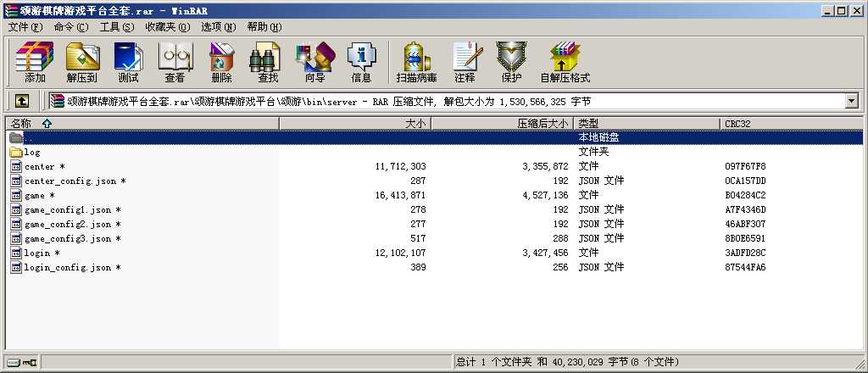Screen dimensions: 868x373
Task: Open the Favorites (收藏夹) menu
Action: click(168, 27)
